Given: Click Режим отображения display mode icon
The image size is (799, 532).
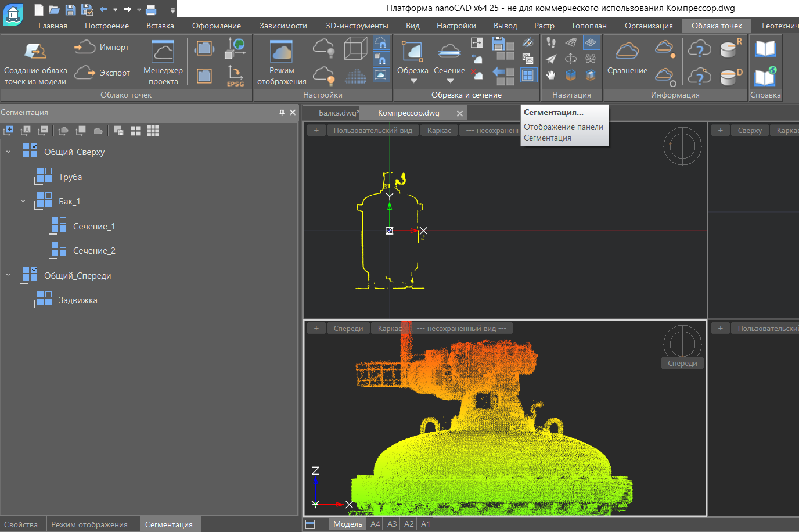Looking at the screenshot, I should 282,52.
